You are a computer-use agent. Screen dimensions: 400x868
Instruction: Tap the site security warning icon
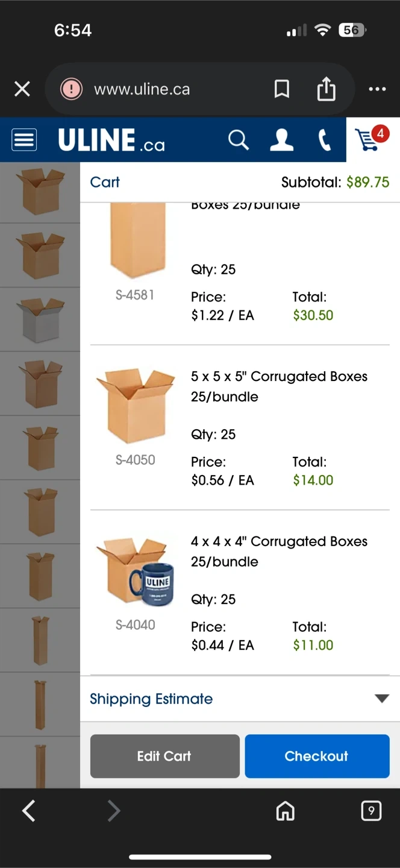(x=71, y=90)
